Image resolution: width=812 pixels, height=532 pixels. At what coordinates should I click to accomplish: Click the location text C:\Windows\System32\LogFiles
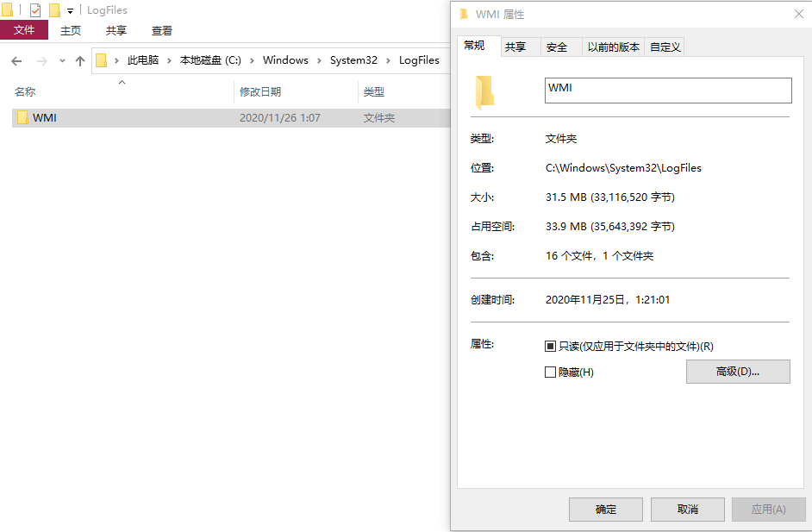click(623, 168)
